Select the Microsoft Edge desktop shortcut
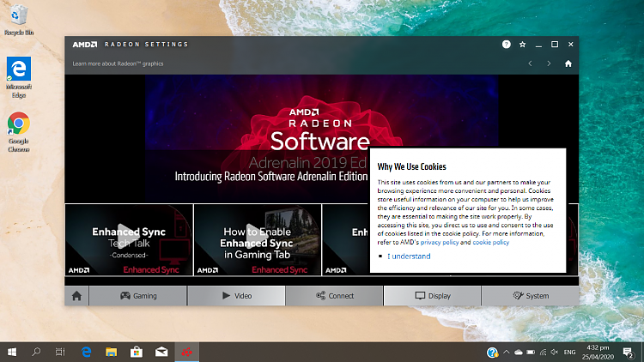The height and width of the screenshot is (362, 644). [x=19, y=77]
